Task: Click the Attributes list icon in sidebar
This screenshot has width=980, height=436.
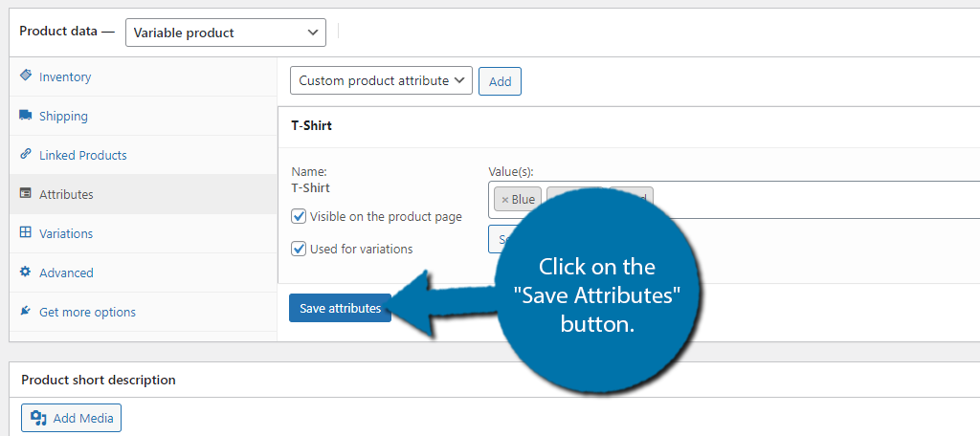Action: click(26, 194)
